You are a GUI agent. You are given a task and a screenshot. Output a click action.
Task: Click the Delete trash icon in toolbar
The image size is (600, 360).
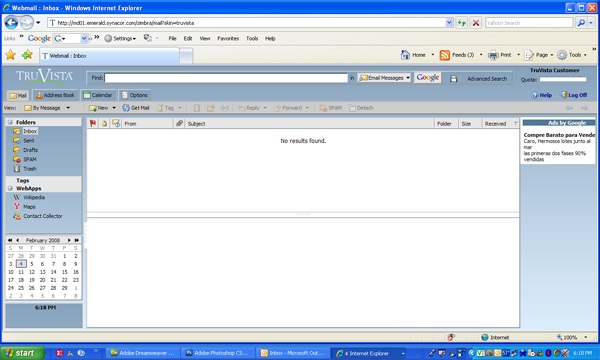[197, 108]
